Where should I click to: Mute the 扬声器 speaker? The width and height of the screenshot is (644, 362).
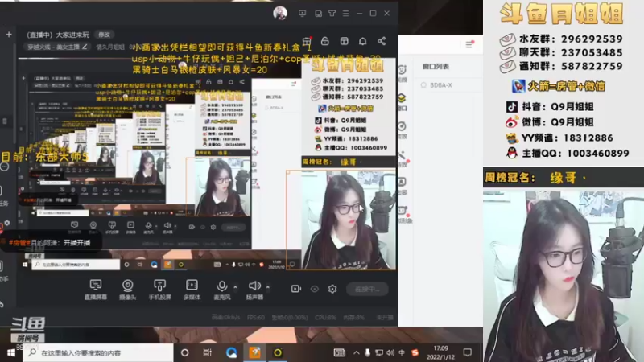coord(254,289)
